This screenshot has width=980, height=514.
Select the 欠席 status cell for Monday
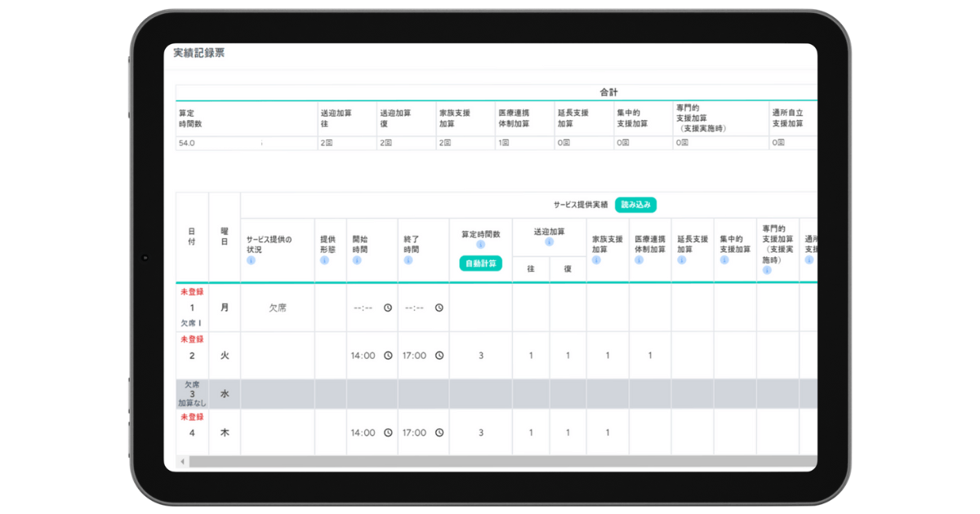point(278,308)
